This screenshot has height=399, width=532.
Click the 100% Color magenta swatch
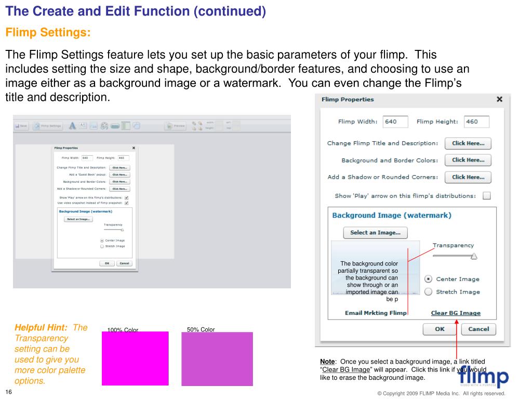pos(135,358)
